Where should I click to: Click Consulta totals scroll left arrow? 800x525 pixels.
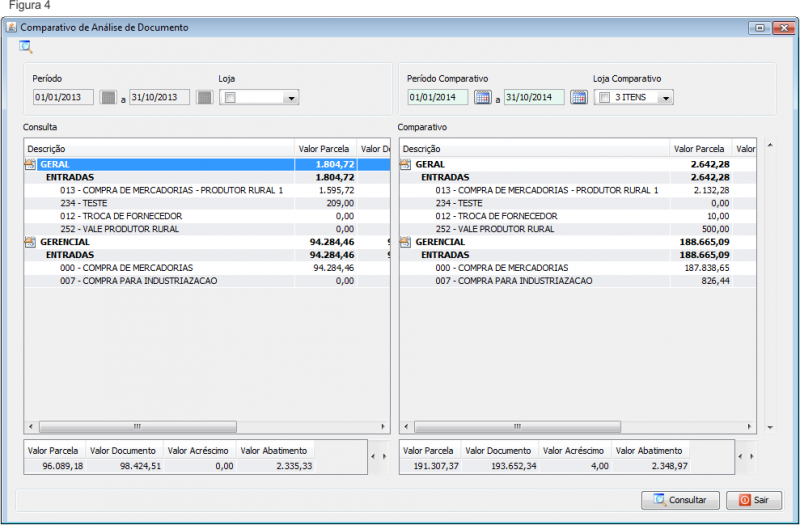tap(373, 457)
